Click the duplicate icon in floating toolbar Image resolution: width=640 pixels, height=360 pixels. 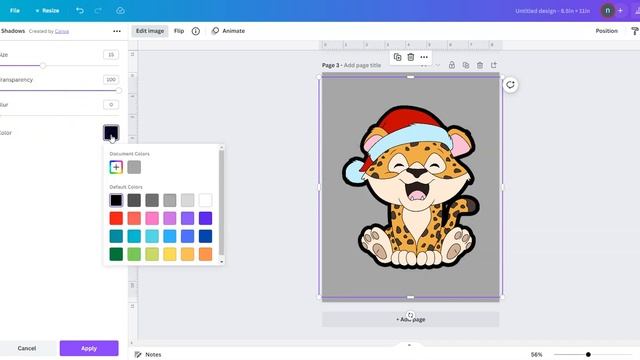coord(398,57)
